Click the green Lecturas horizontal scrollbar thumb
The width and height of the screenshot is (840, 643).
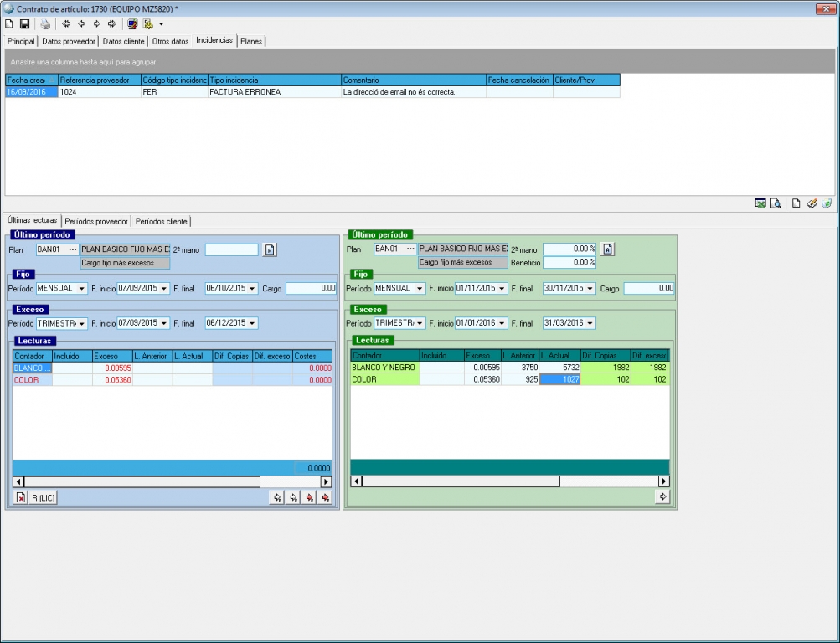[461, 481]
